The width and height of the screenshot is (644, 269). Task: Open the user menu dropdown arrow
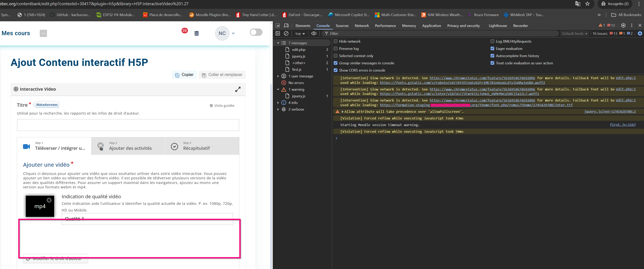coord(233,33)
